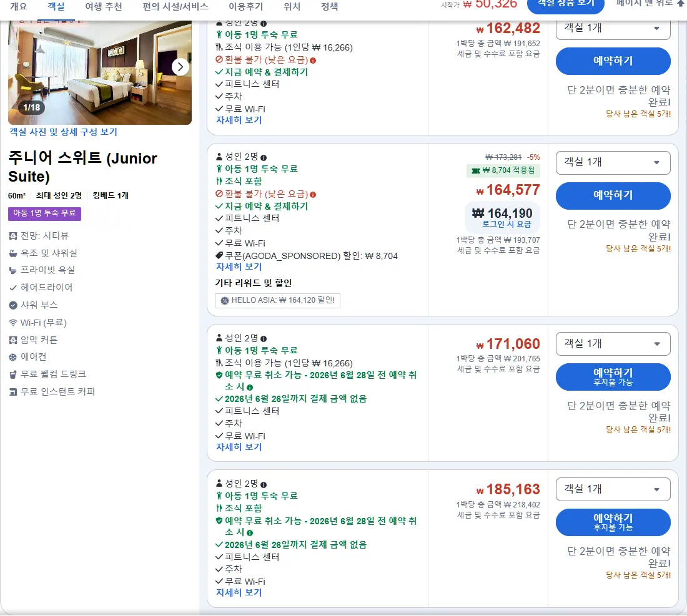Click 헤어드라이어 amenity text
Viewport: 687px width, 616px height.
tap(46, 288)
